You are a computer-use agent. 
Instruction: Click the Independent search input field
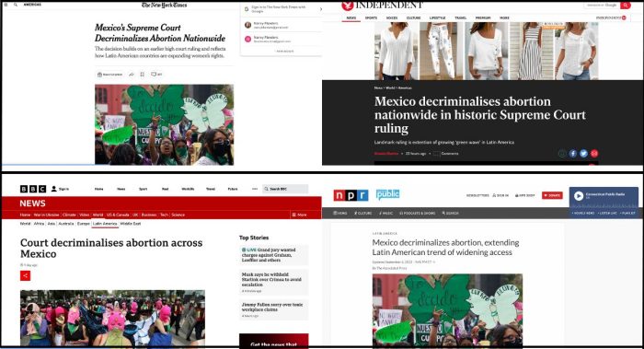tap(602, 5)
